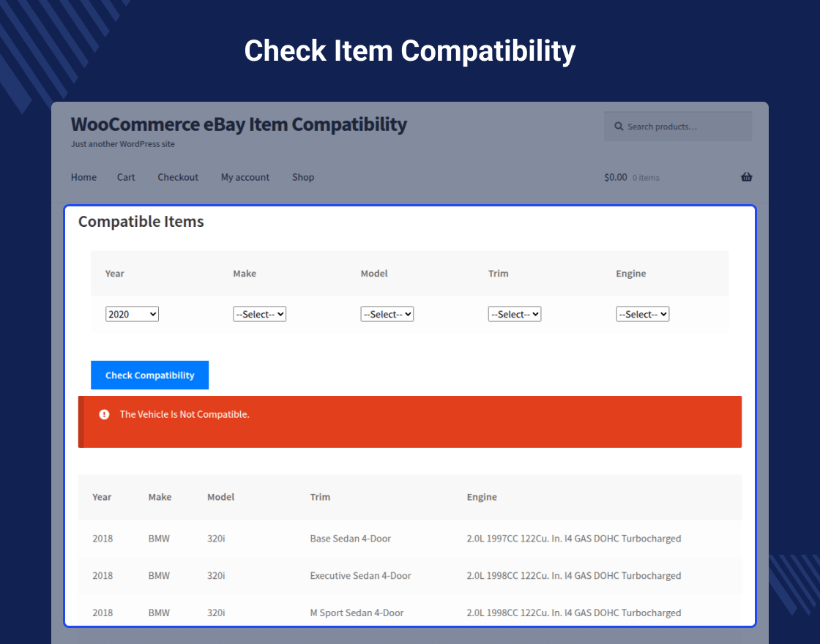Click the shopping basket cart icon
Screen dimensions: 820x644
(746, 176)
